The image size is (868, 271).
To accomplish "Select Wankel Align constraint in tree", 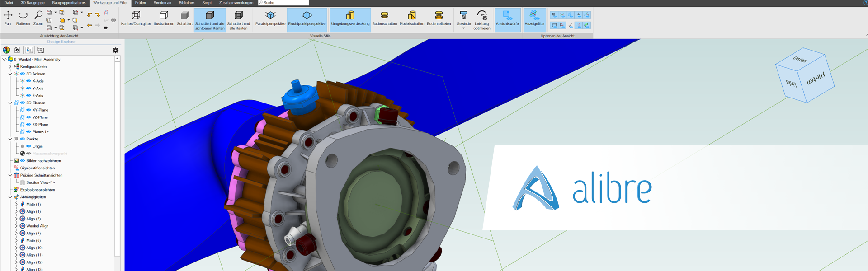I will (x=37, y=226).
